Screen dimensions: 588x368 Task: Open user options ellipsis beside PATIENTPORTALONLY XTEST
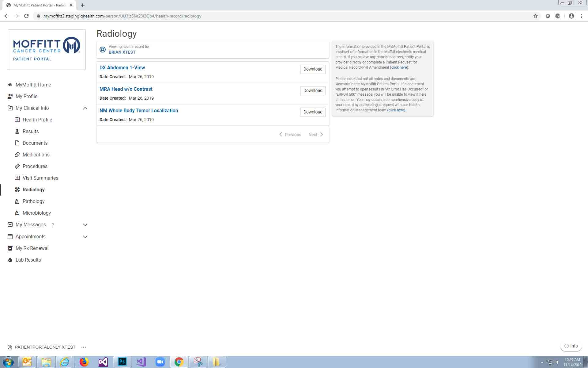pyautogui.click(x=84, y=347)
